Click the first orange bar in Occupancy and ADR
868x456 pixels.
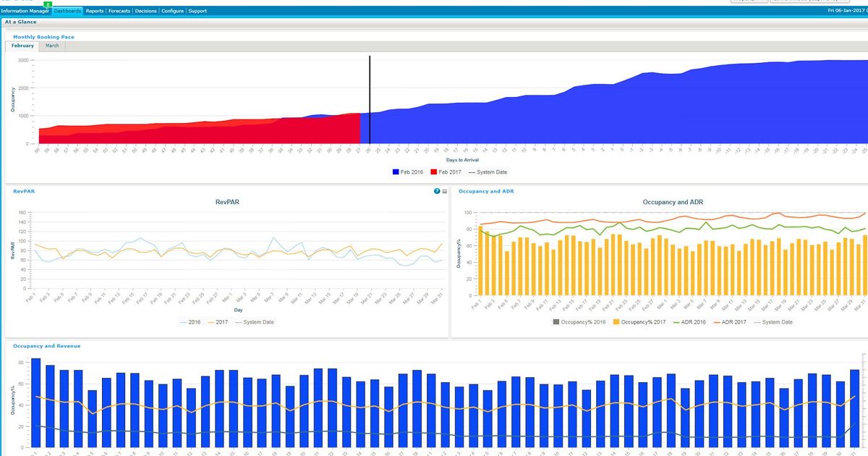(480, 261)
